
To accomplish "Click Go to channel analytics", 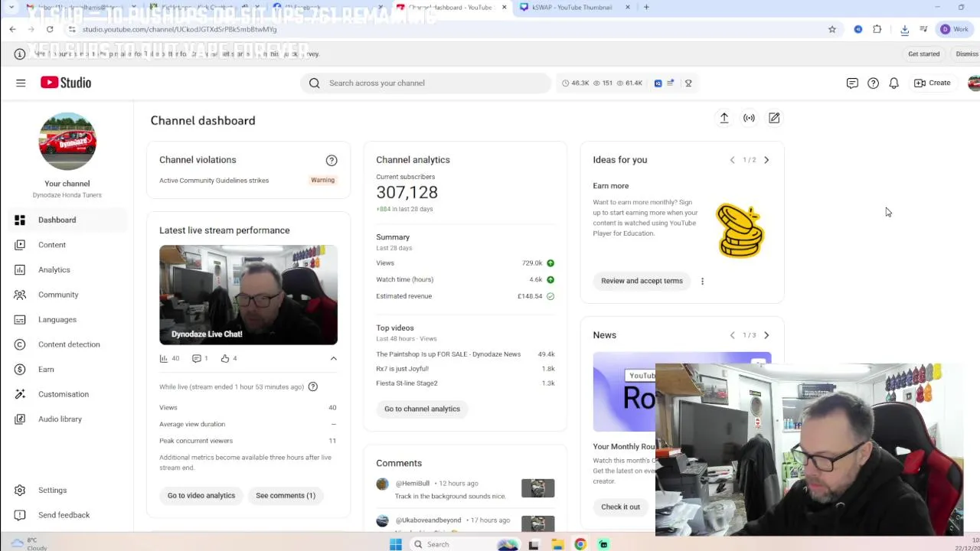I will point(422,409).
